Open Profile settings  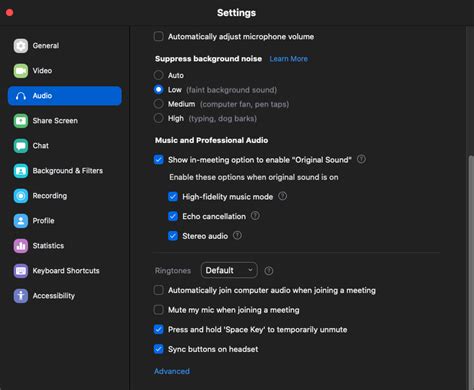coord(65,221)
